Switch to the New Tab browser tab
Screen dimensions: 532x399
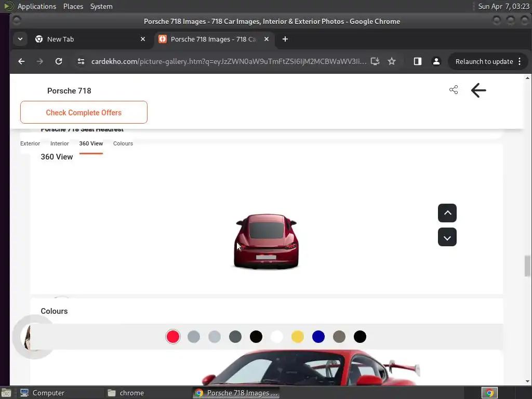coord(90,39)
